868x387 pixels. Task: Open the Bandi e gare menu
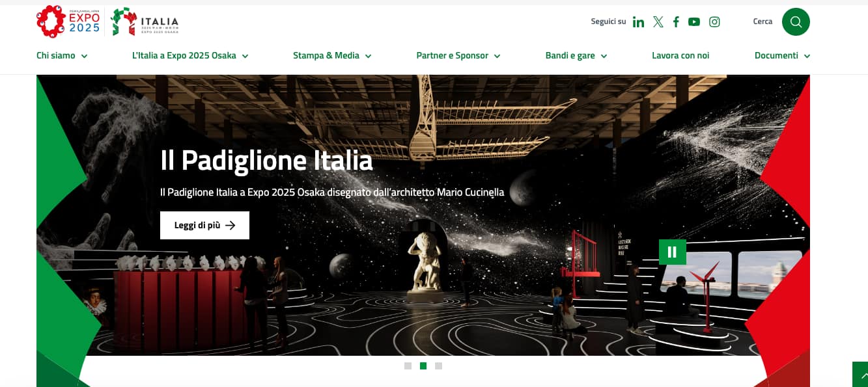point(576,56)
